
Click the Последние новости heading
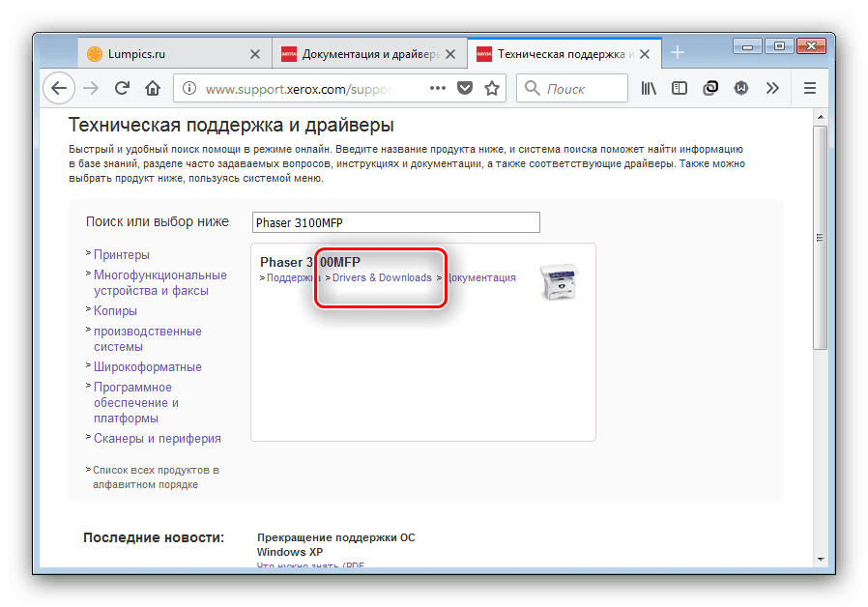154,537
